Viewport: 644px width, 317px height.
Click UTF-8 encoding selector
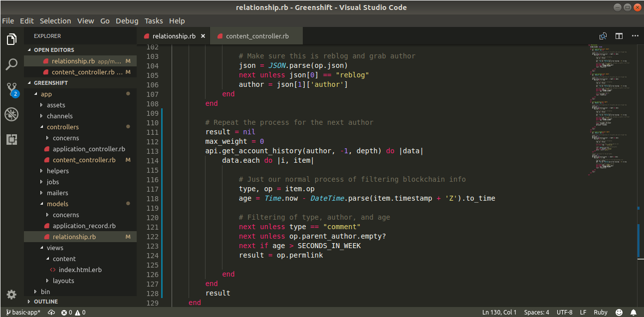tap(564, 313)
